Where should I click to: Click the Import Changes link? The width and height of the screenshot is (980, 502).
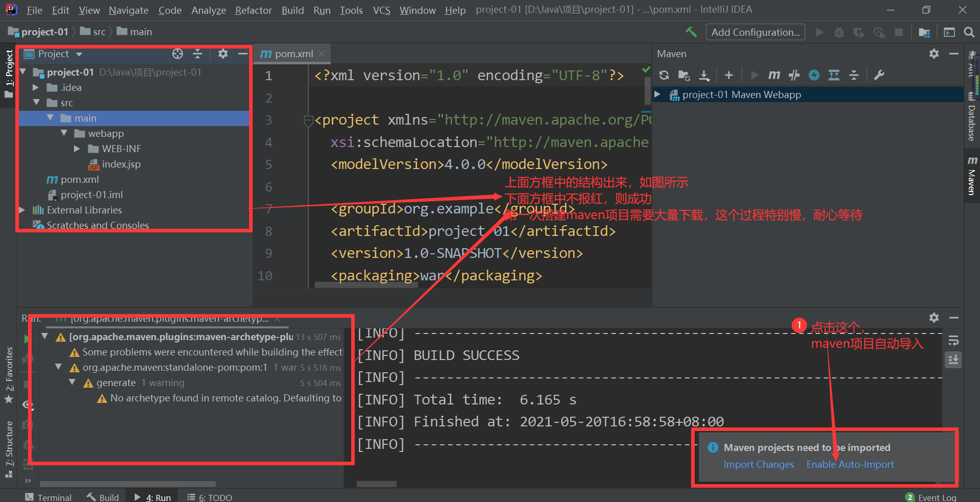758,464
